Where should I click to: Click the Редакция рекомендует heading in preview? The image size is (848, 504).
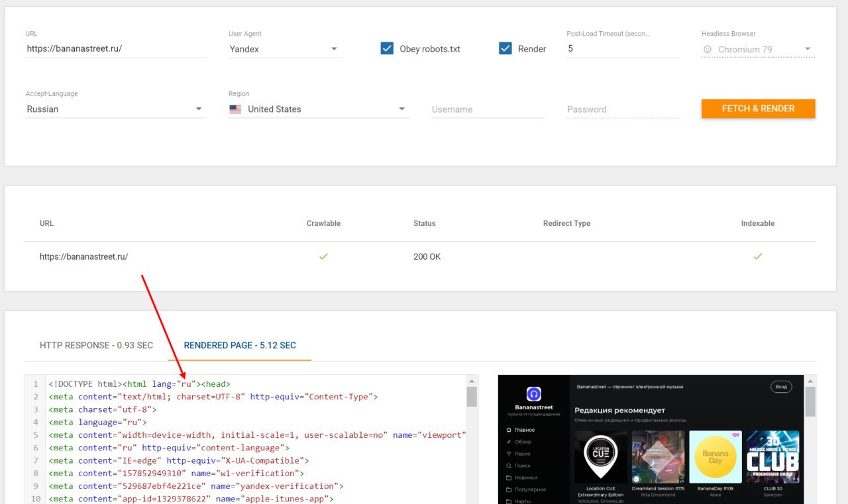(619, 410)
